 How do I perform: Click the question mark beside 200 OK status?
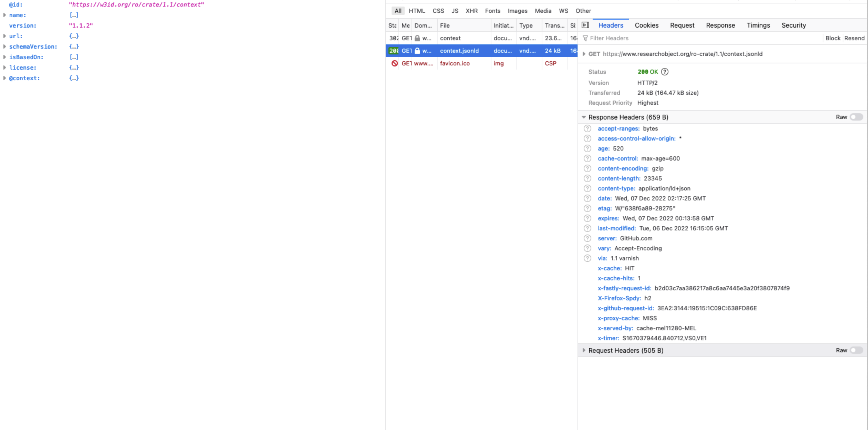click(665, 71)
